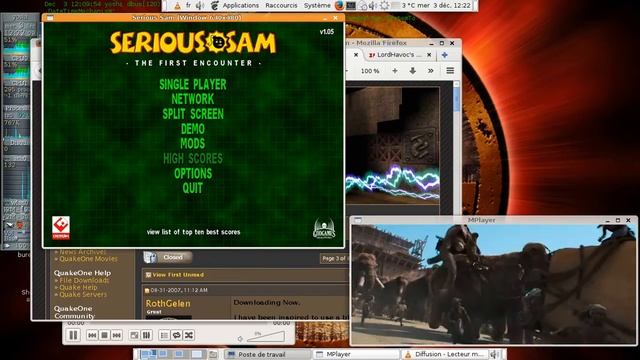Open panel volume control near weather
The image size is (640, 360).
(373, 5)
